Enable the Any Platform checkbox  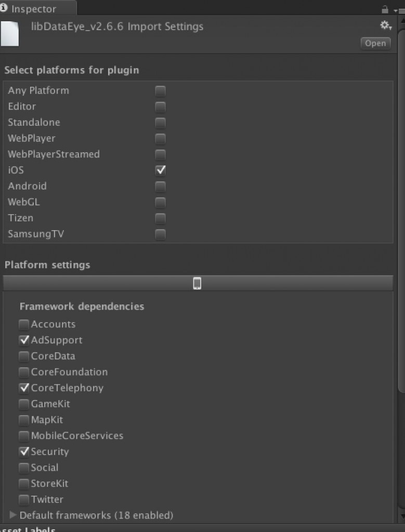(160, 91)
